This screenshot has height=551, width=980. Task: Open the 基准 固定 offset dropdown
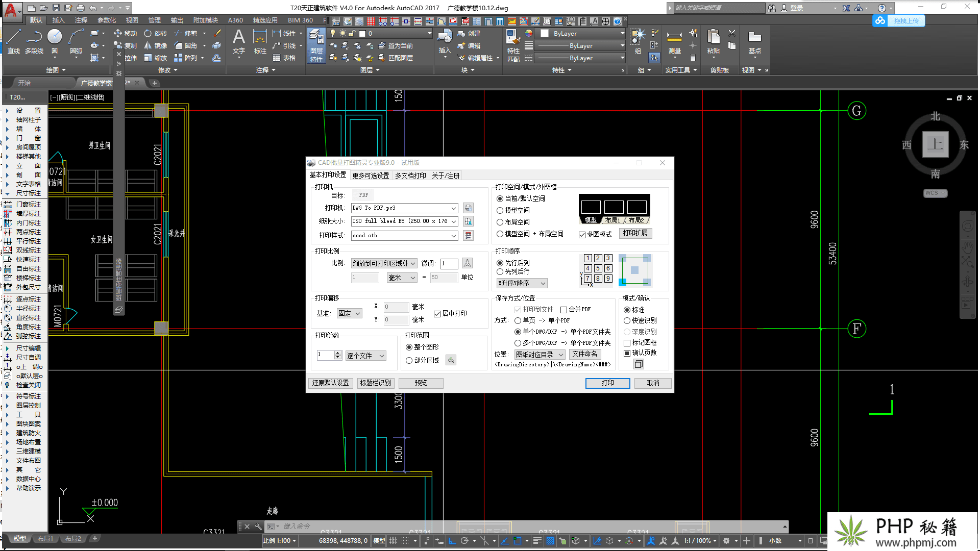[349, 313]
